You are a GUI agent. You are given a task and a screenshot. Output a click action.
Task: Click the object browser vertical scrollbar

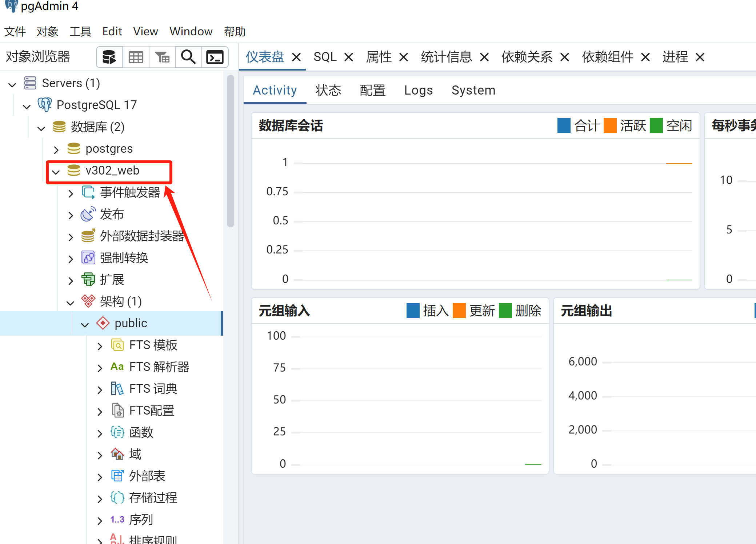tap(230, 151)
